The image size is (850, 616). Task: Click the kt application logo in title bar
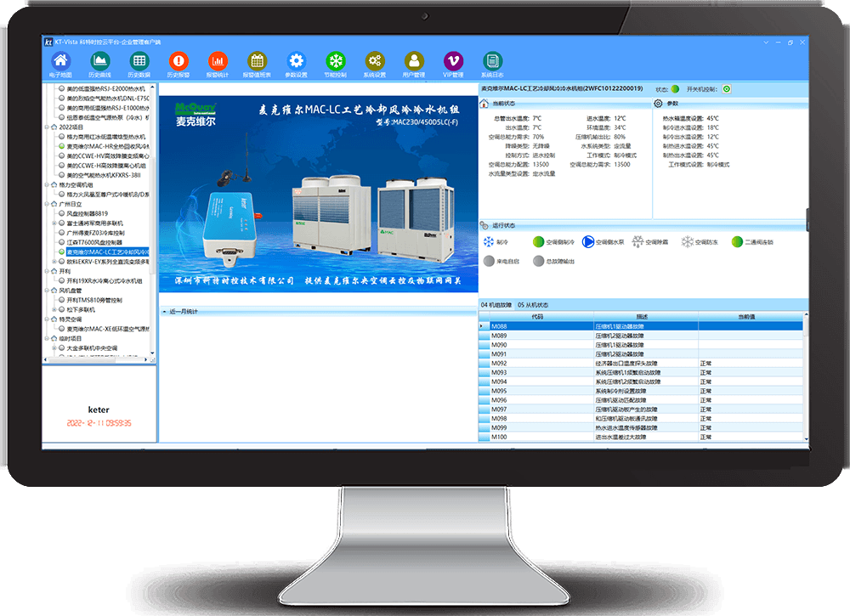[48, 42]
